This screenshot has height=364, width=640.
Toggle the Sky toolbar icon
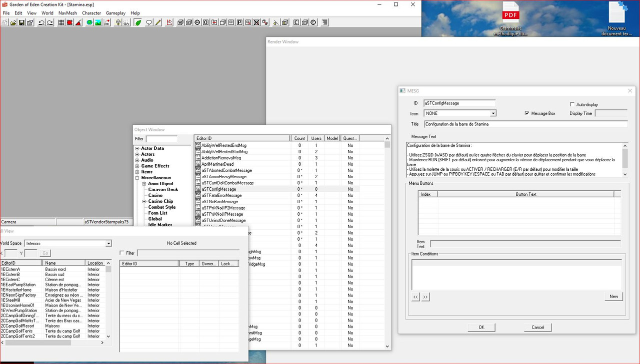126,22
